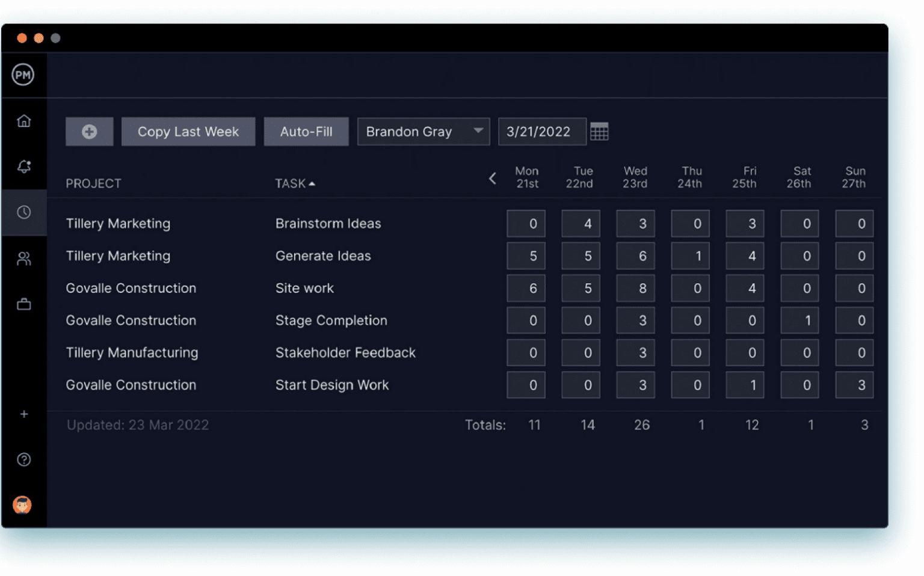This screenshot has width=924, height=576.
Task: Select the timesheet clock icon in sidebar
Action: (x=24, y=212)
